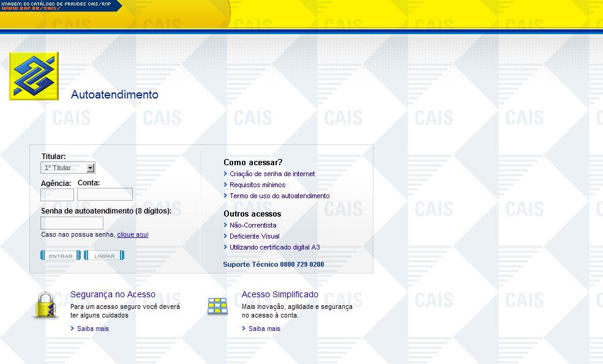This screenshot has height=364, width=603.
Task: Click the Conta input field
Action: [105, 195]
